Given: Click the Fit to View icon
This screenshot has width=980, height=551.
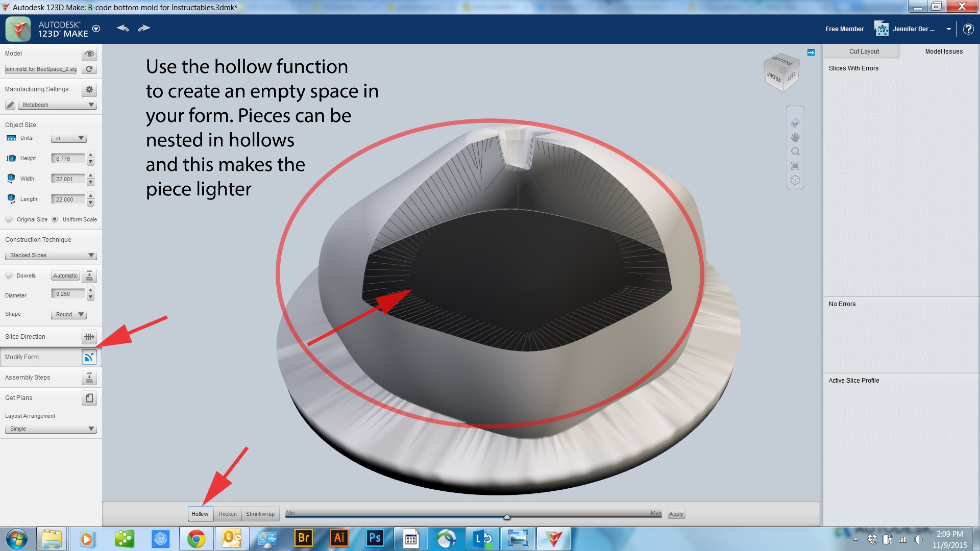Looking at the screenshot, I should (x=795, y=165).
